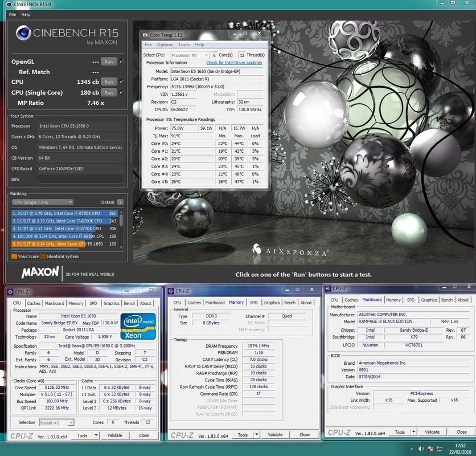The width and height of the screenshot is (476, 456).
Task: Select ranking row 1 i7-8700K 2C/2T
Action: [64, 213]
